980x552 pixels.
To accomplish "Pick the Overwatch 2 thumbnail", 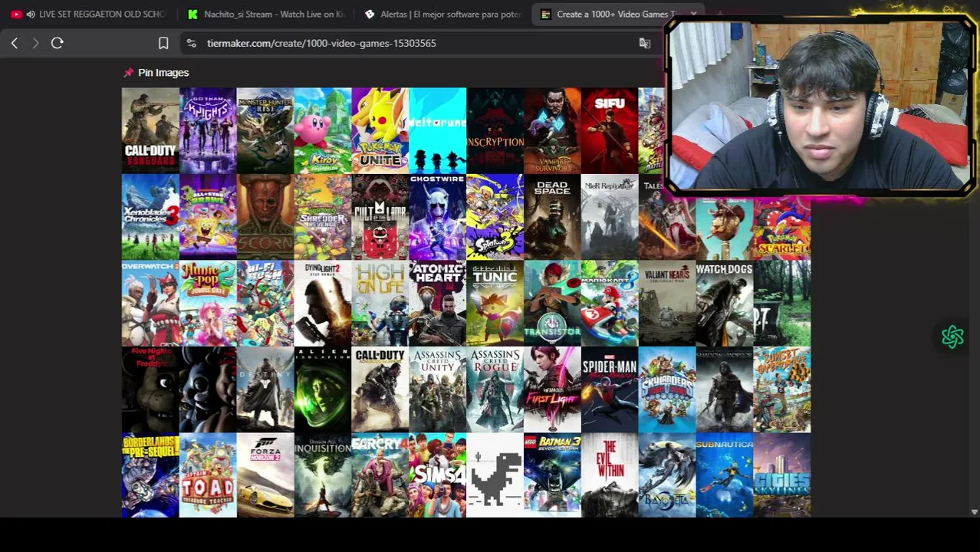I will [x=150, y=304].
